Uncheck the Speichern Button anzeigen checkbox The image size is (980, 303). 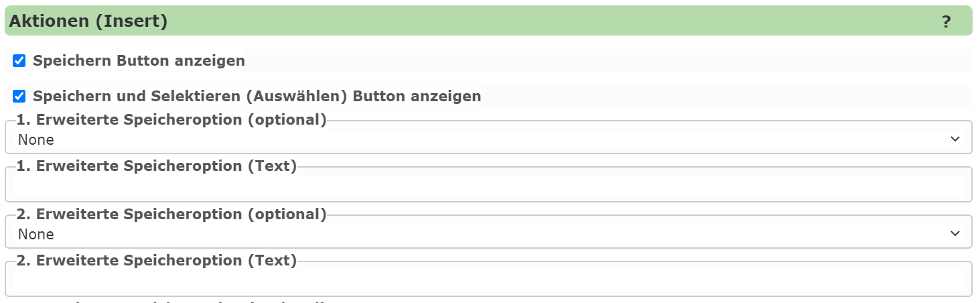(19, 61)
